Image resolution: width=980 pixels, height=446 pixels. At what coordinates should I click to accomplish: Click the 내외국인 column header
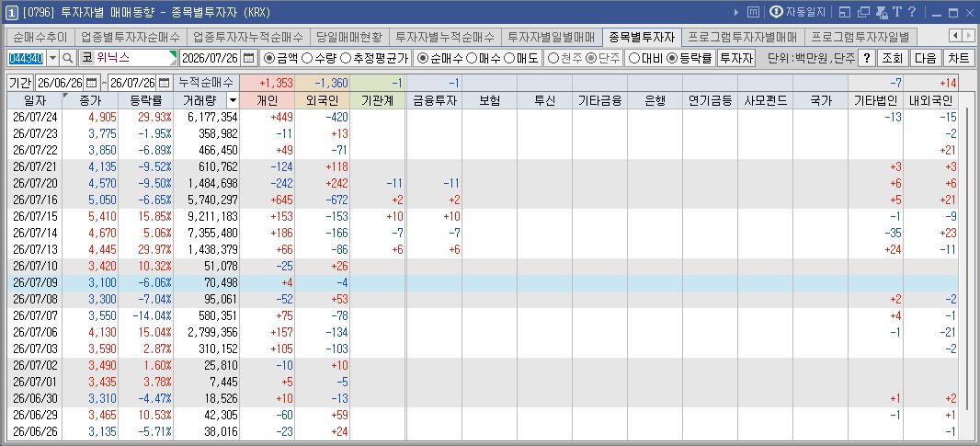pyautogui.click(x=930, y=100)
